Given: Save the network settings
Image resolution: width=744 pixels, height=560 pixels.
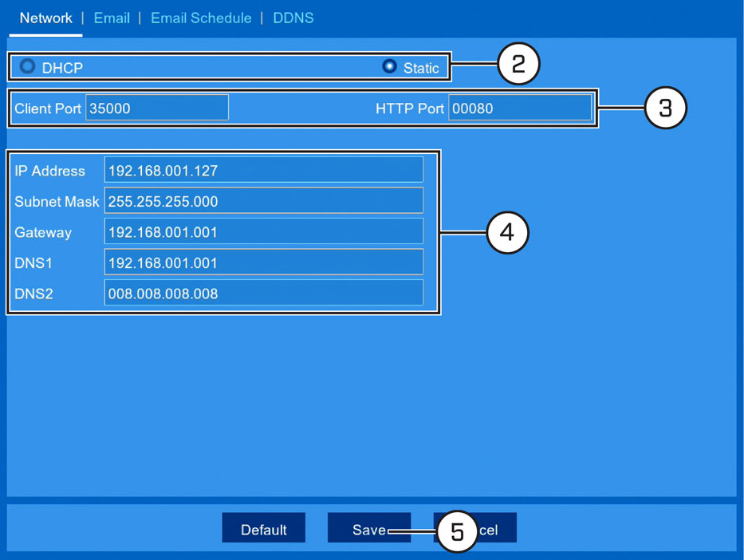Looking at the screenshot, I should [x=369, y=528].
